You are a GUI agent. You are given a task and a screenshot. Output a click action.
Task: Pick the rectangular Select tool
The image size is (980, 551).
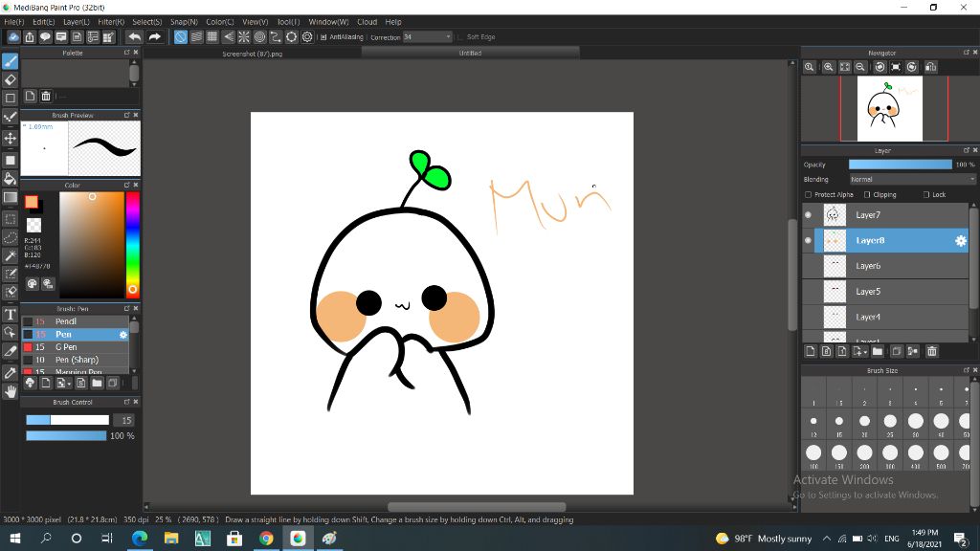[x=10, y=219]
